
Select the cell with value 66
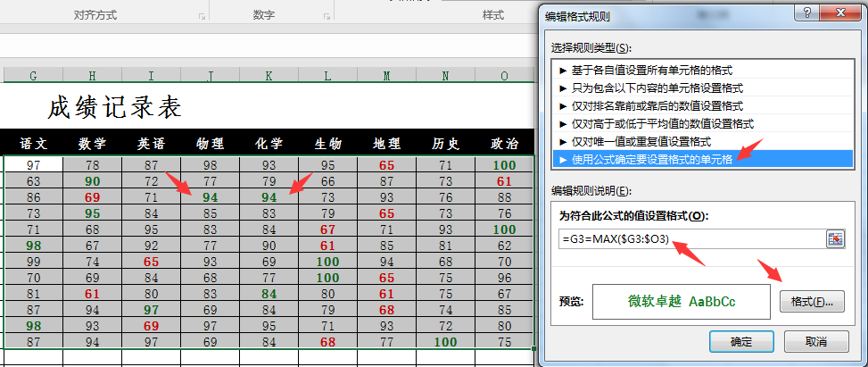tap(327, 181)
